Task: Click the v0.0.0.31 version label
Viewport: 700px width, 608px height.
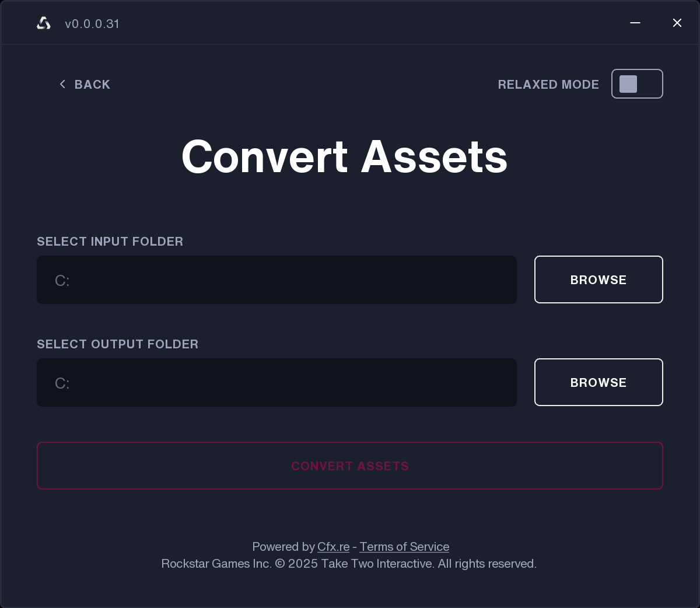Action: click(92, 24)
